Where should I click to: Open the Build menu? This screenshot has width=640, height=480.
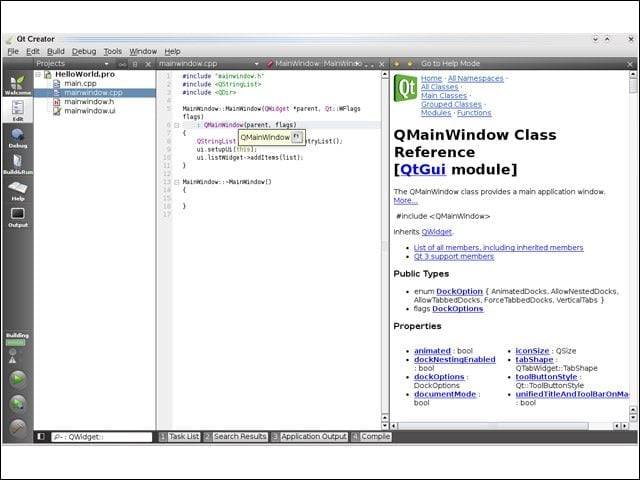click(x=56, y=51)
